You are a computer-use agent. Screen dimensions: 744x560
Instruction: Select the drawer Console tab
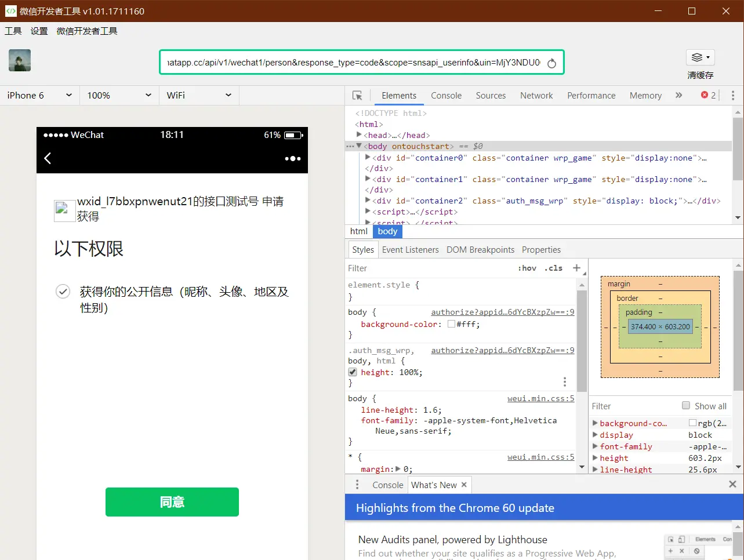(x=388, y=485)
